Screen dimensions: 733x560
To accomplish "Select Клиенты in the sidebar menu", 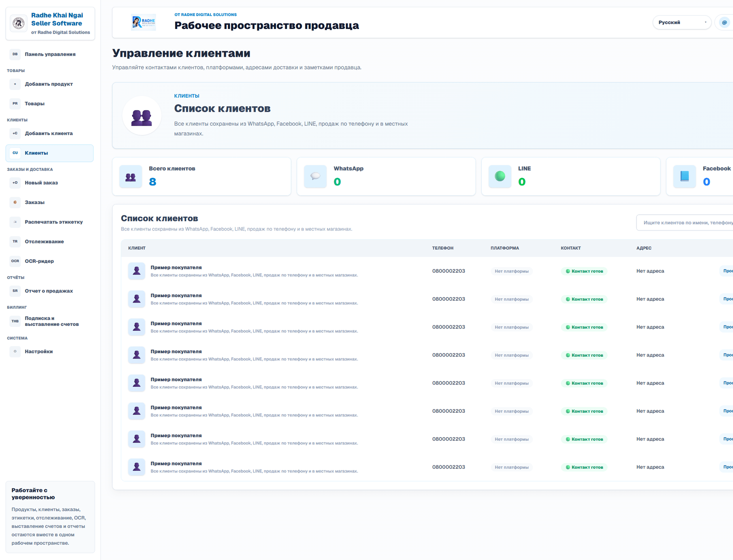I will pos(50,153).
